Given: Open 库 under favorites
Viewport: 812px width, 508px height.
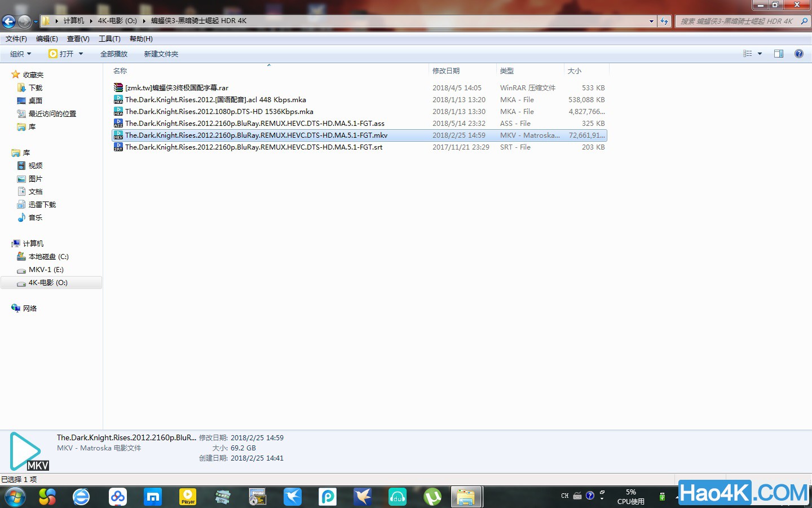Looking at the screenshot, I should coord(32,126).
